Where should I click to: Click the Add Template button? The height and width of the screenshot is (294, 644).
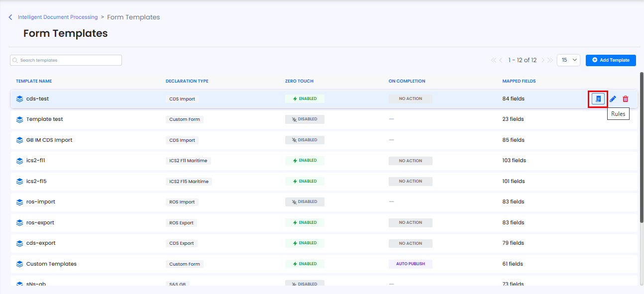click(611, 60)
